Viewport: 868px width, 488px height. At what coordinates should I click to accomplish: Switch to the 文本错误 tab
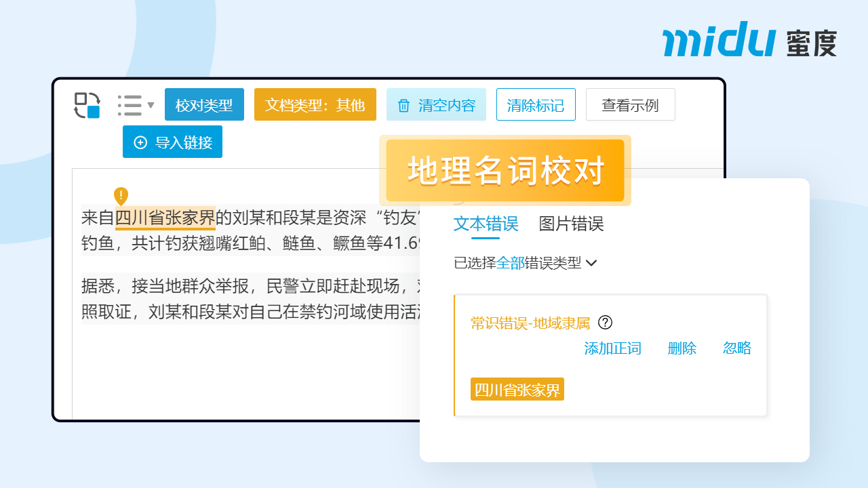[x=486, y=224]
